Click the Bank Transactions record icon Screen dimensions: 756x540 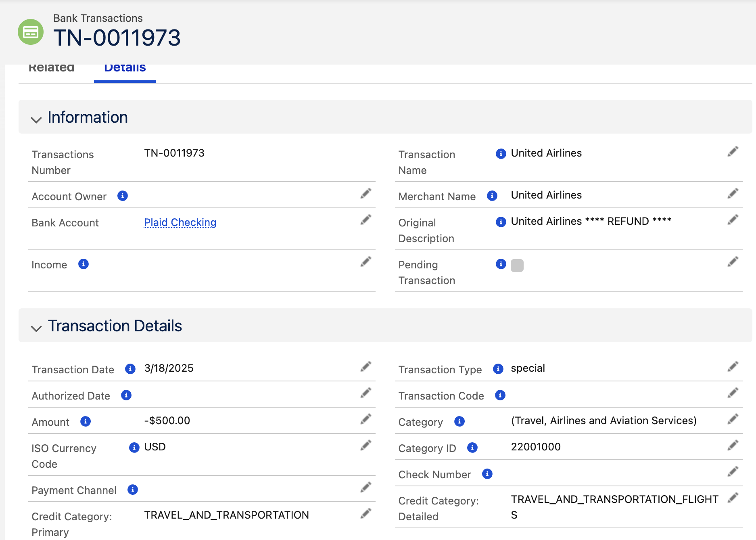pos(31,32)
